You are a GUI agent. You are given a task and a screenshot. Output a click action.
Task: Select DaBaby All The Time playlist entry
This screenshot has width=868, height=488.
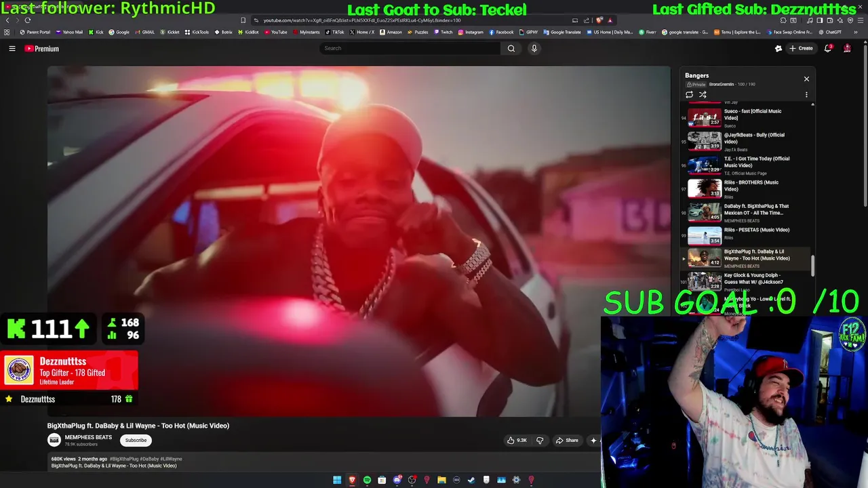click(745, 212)
